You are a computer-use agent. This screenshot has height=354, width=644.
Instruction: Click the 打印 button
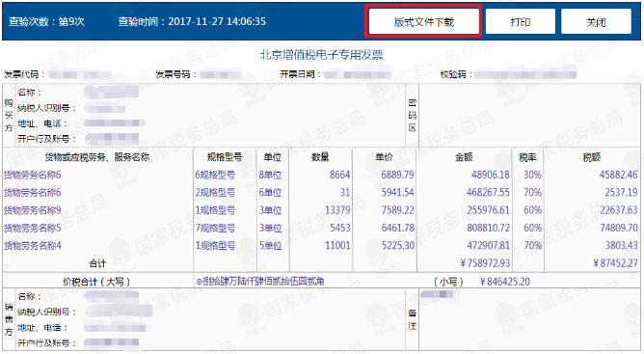(x=520, y=22)
